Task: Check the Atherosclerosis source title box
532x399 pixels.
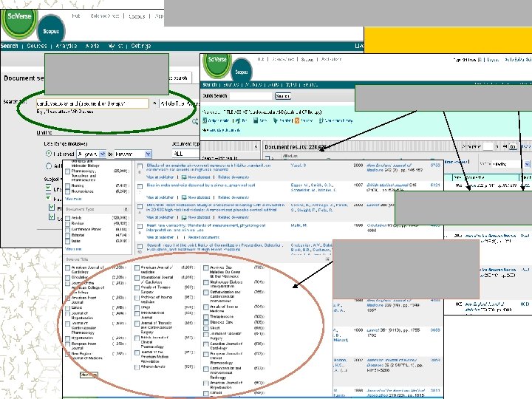Action: coord(137,367)
